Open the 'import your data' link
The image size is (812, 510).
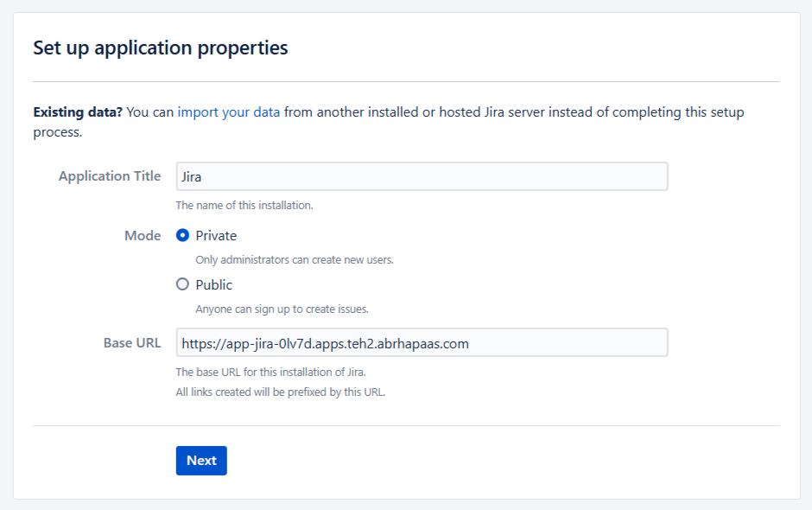coord(228,112)
